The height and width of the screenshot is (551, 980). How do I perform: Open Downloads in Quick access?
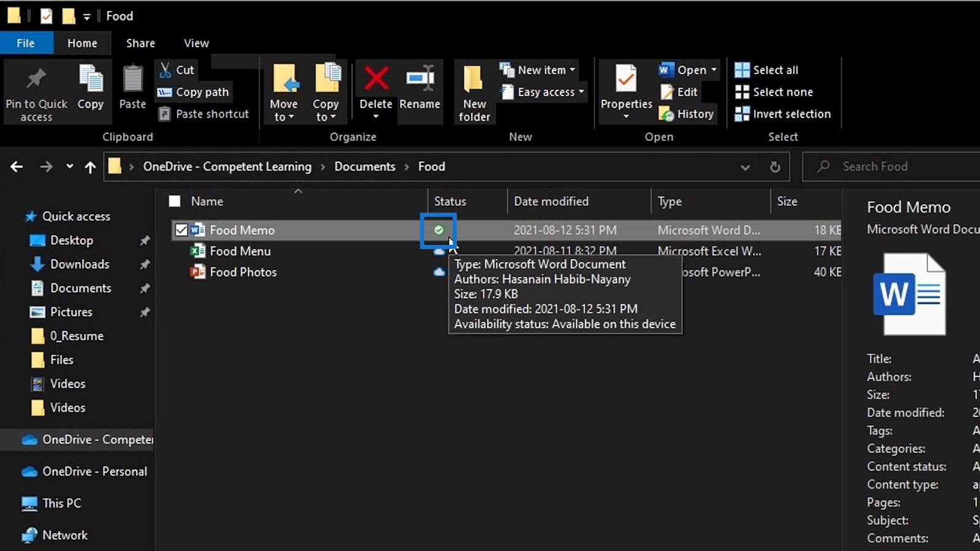coord(80,264)
